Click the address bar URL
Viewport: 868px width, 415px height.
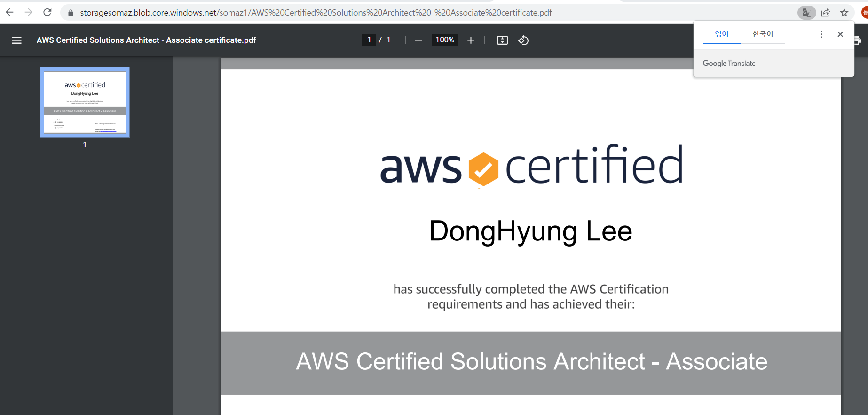pos(316,13)
